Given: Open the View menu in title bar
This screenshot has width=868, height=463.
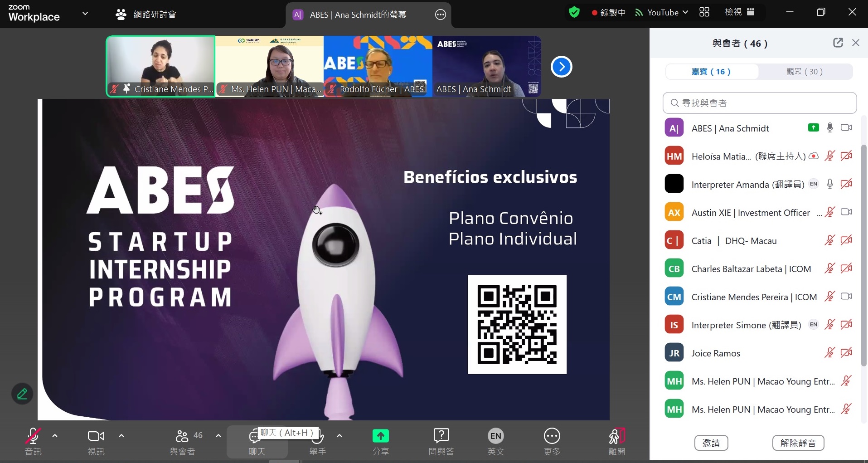Looking at the screenshot, I should click(x=740, y=12).
